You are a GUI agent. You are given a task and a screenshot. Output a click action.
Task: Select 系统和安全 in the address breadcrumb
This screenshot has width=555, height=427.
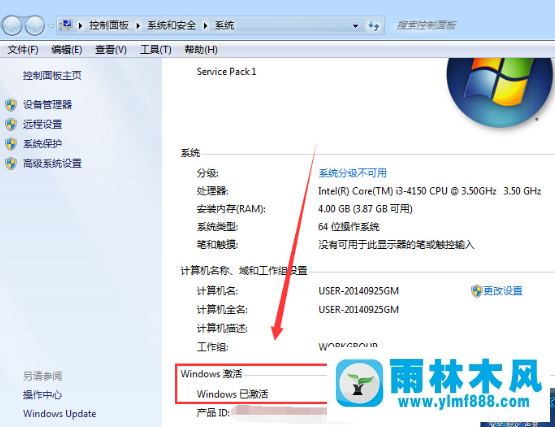pyautogui.click(x=172, y=25)
